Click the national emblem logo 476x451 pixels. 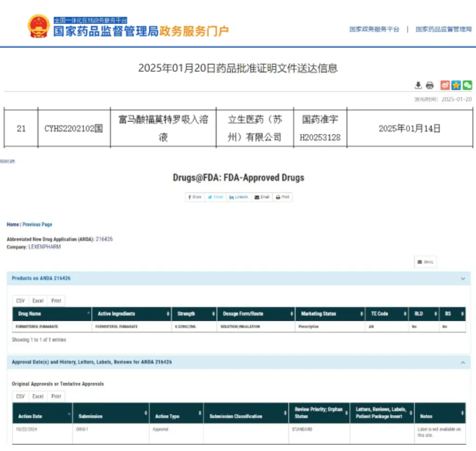click(x=39, y=27)
